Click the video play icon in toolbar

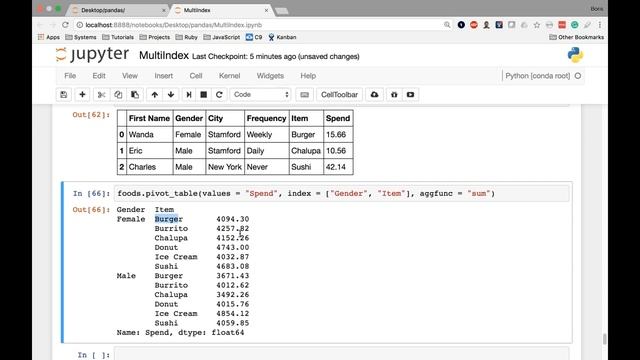click(x=410, y=95)
